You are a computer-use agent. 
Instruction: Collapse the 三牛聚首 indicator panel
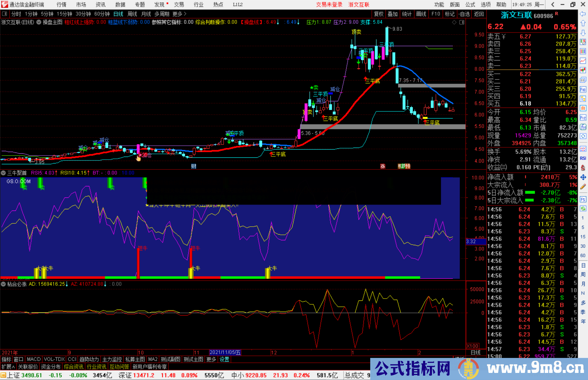click(4, 173)
